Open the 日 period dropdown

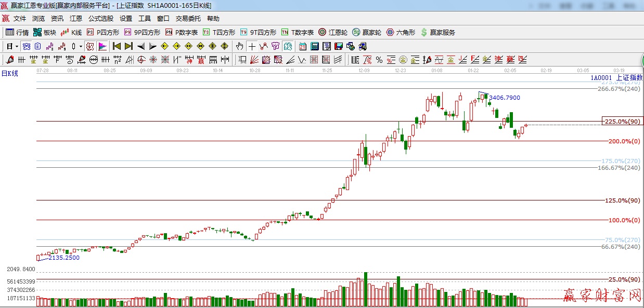[12, 46]
